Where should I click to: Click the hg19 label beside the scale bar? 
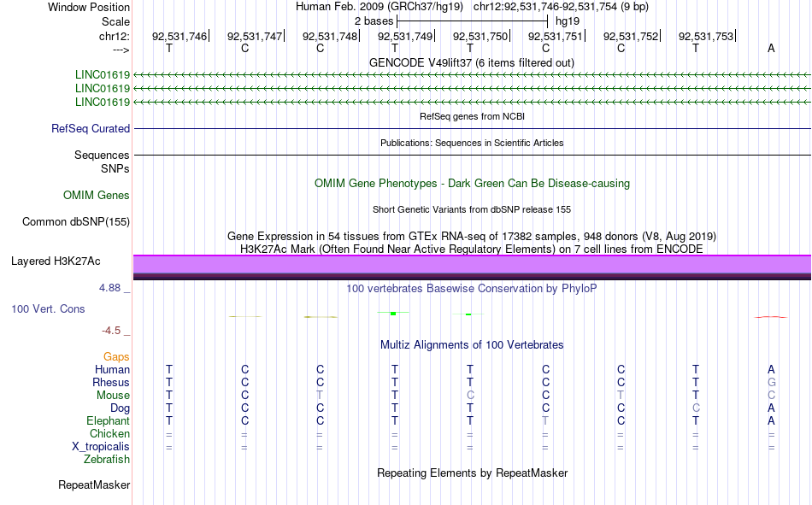point(567,21)
